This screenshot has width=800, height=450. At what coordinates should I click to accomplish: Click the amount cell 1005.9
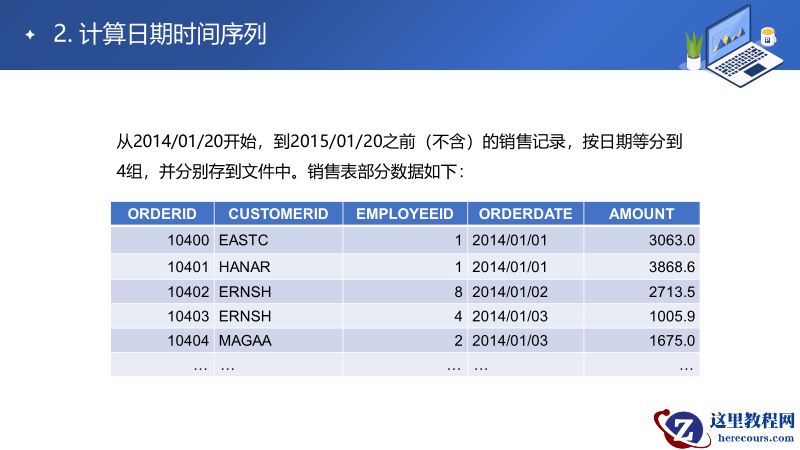671,316
